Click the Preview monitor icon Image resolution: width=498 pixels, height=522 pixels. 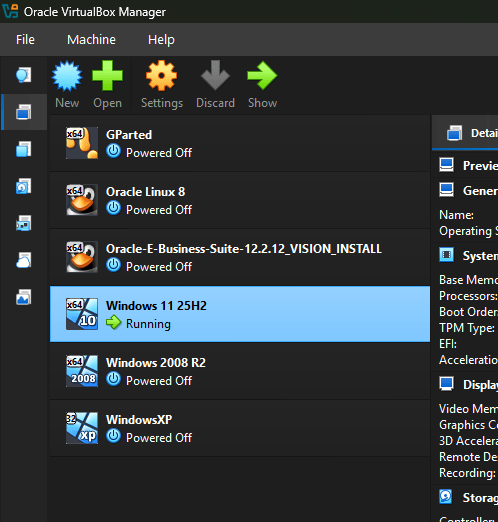[446, 165]
